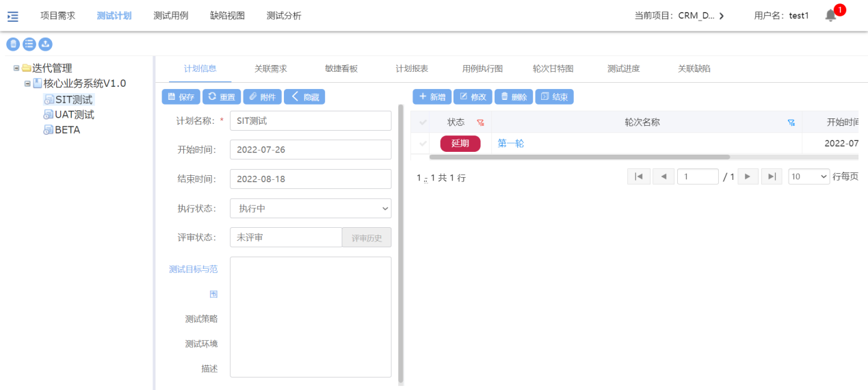
Task: Open the rows-per-page dropdown showing 10
Action: 809,177
